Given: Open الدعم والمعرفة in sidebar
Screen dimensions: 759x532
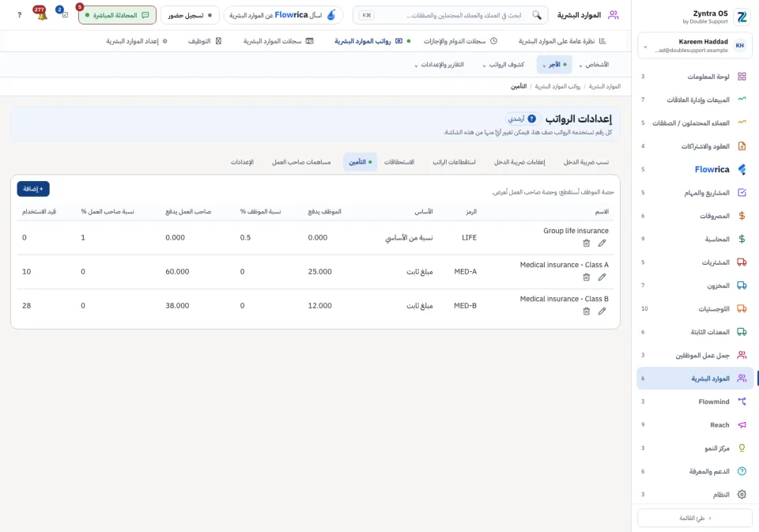Looking at the screenshot, I should click(x=695, y=471).
